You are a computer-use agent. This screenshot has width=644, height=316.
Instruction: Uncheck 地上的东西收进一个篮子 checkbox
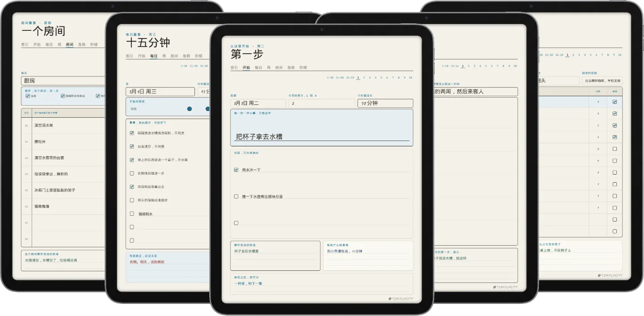point(132,160)
